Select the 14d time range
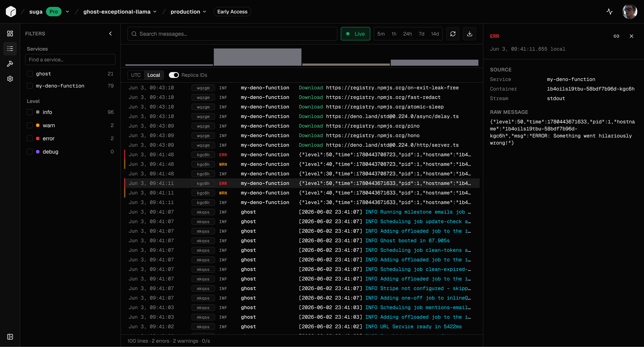644x347 pixels. coord(435,34)
